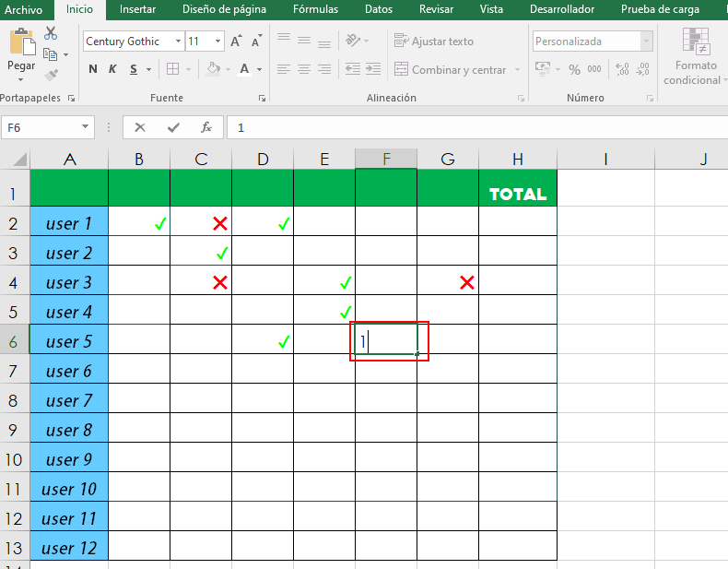
Task: Open the Insertar ribbon tab
Action: pyautogui.click(x=137, y=9)
